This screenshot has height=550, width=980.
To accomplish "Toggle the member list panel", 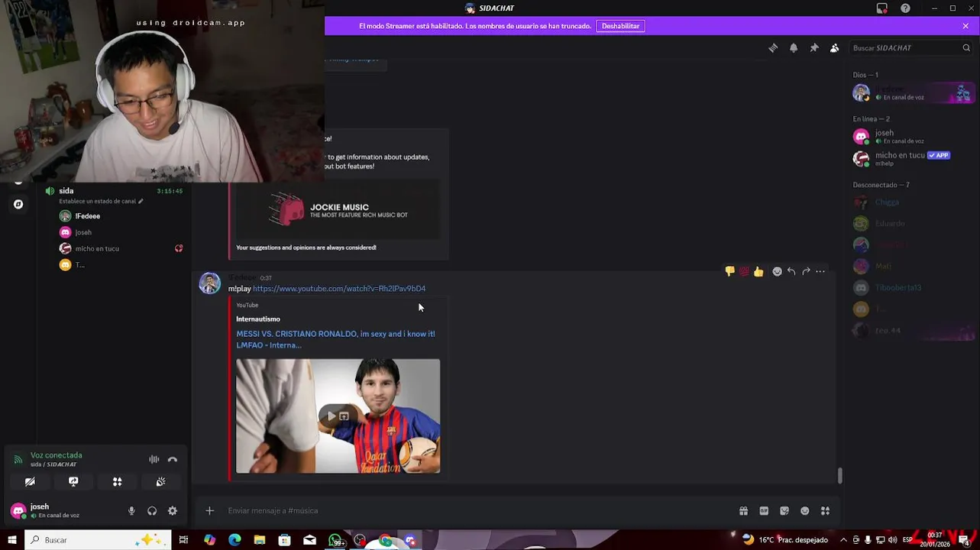I will (x=834, y=47).
